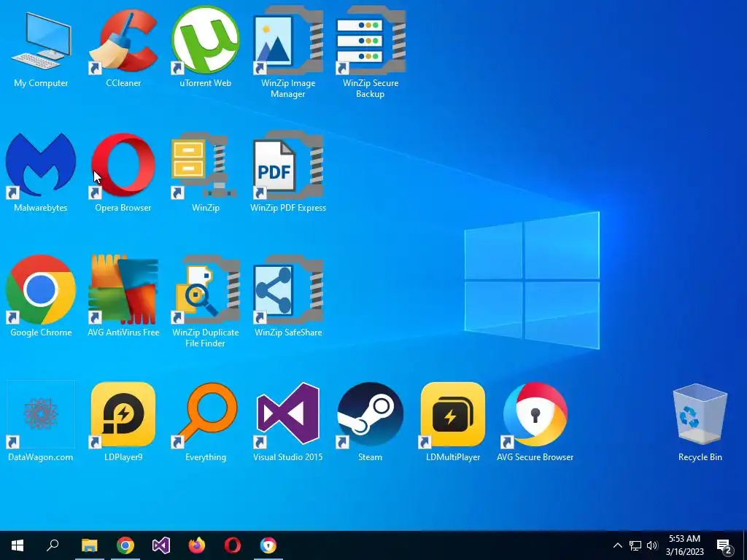Launch Opera from the taskbar

point(233,545)
